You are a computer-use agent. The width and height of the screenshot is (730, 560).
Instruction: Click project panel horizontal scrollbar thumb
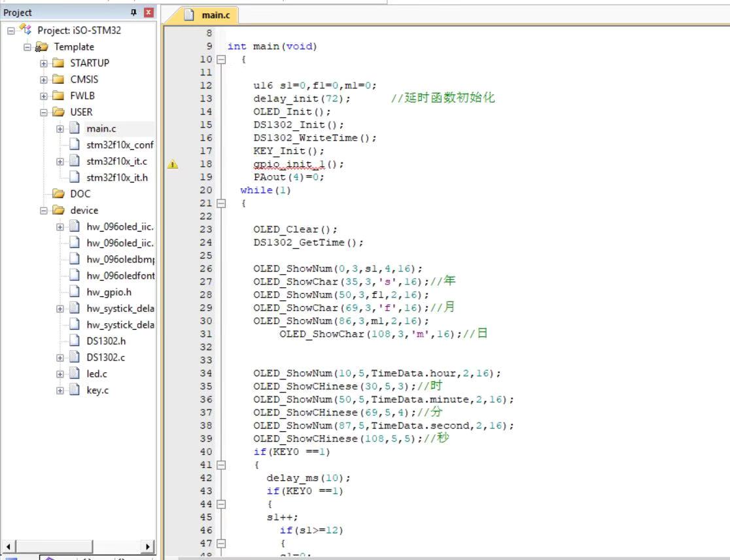(x=55, y=546)
